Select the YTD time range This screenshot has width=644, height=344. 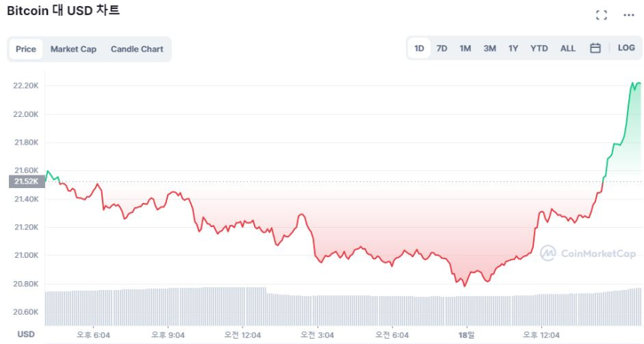tap(539, 49)
